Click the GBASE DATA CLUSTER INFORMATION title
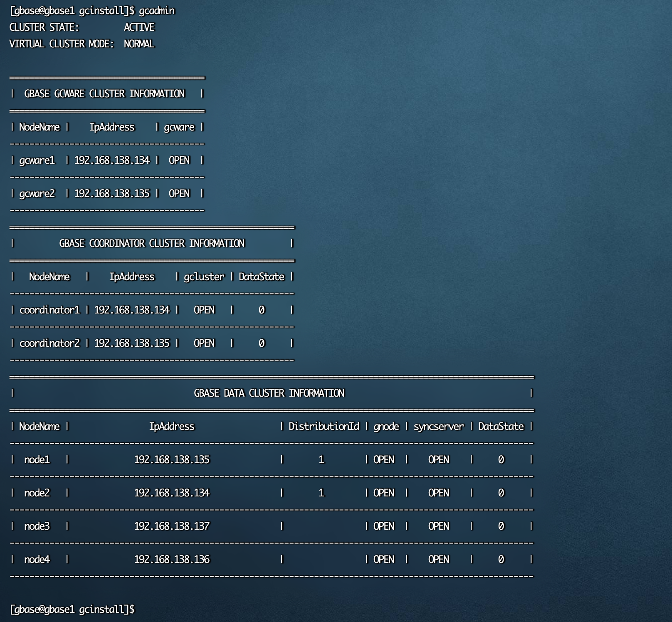672x622 pixels. 269,393
